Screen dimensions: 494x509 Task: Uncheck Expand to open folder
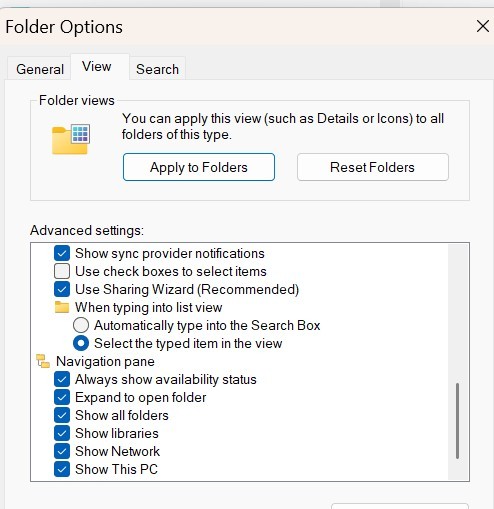click(62, 397)
